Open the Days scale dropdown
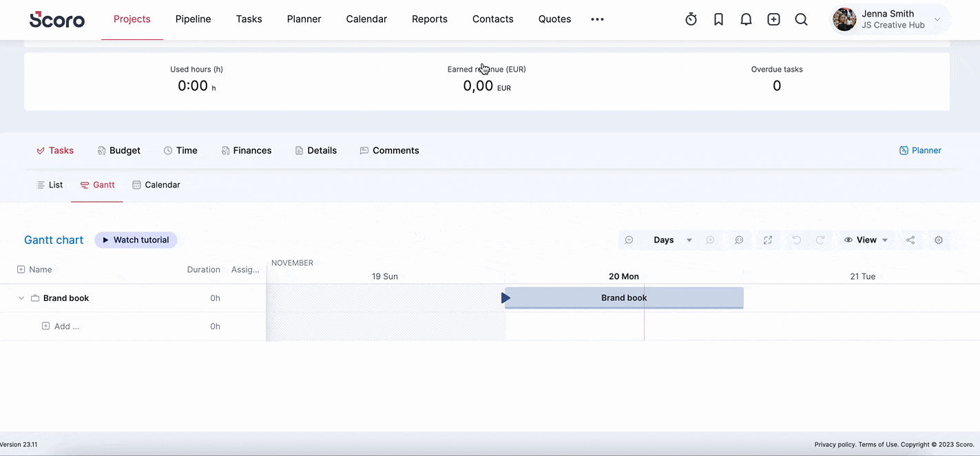The width and height of the screenshot is (980, 456). 672,240
